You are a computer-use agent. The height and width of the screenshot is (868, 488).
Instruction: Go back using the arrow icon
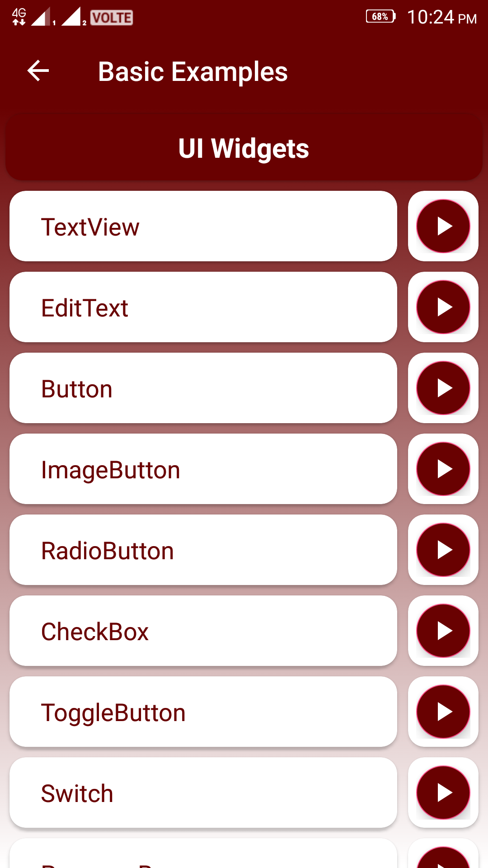tap(38, 71)
